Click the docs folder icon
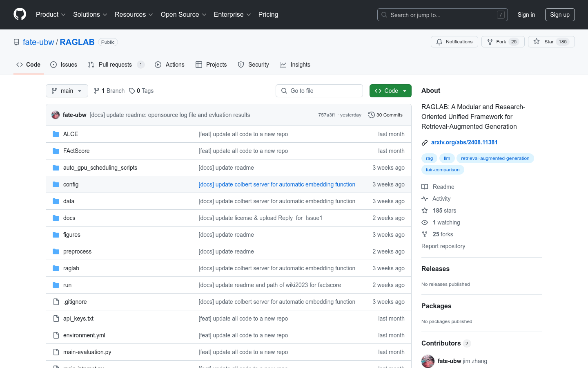Image resolution: width=588 pixels, height=368 pixels. tap(56, 218)
